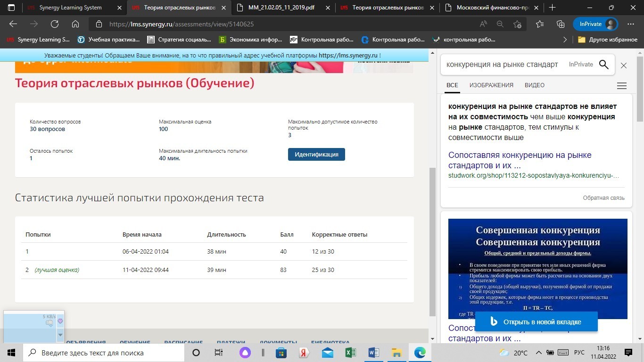Open the notification center
Viewport: 644px width, 362px height.
(628, 353)
